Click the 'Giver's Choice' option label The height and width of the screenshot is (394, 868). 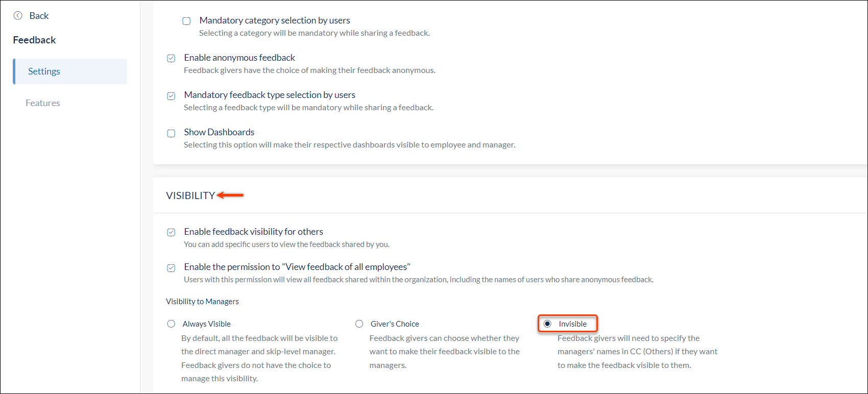pyautogui.click(x=395, y=324)
